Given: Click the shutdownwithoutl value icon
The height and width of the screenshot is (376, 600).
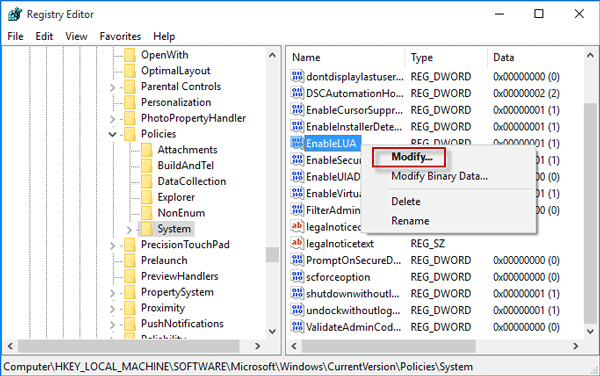Looking at the screenshot, I should pos(297,293).
